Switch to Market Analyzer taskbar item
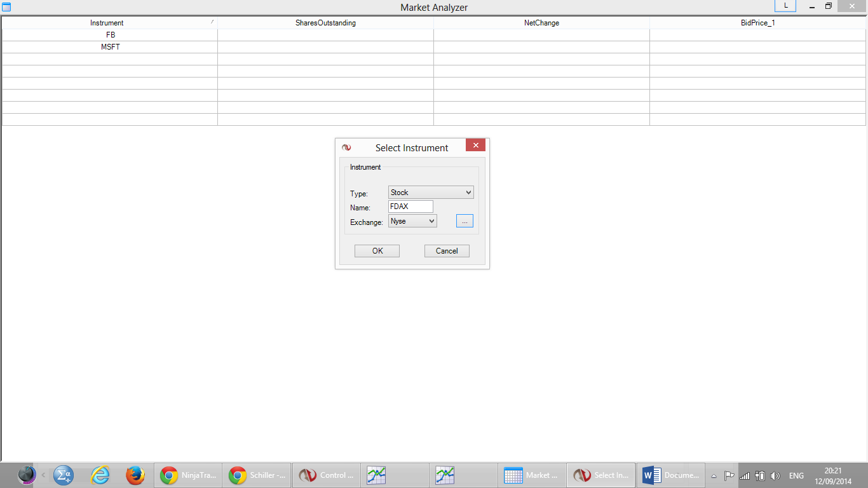The width and height of the screenshot is (868, 488). click(532, 475)
